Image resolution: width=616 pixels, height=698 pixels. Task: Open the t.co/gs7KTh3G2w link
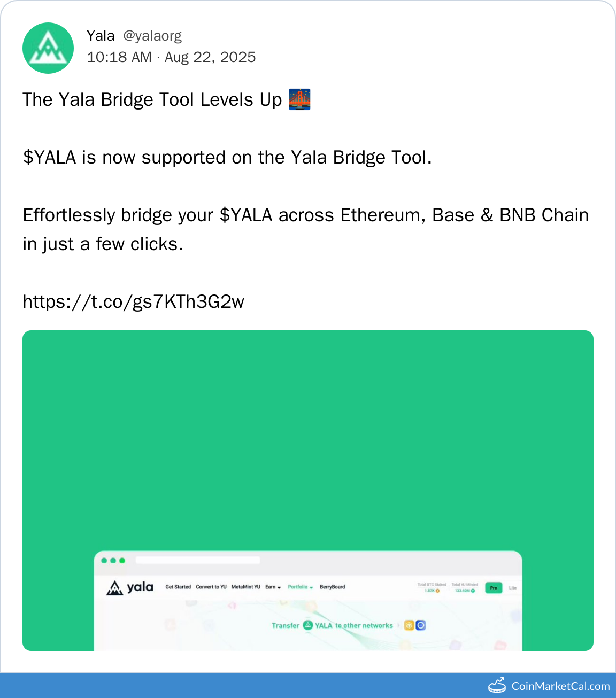pos(134,302)
